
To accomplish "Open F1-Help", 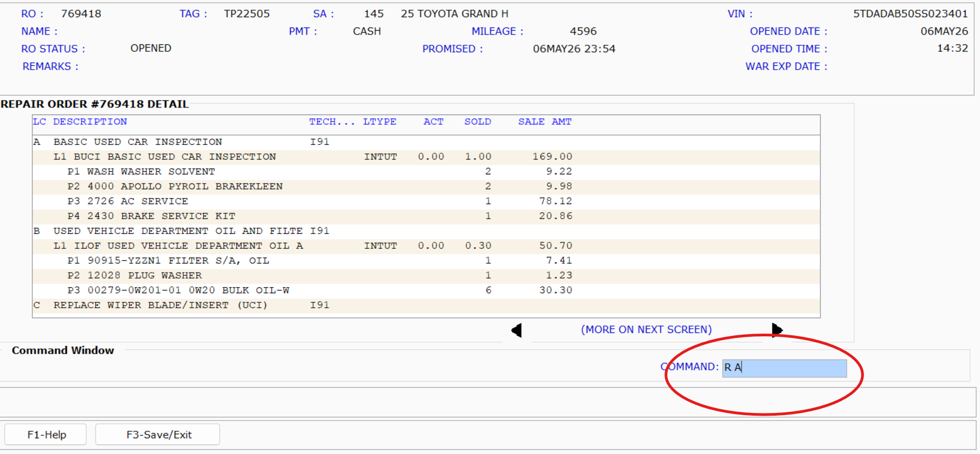I will click(46, 435).
